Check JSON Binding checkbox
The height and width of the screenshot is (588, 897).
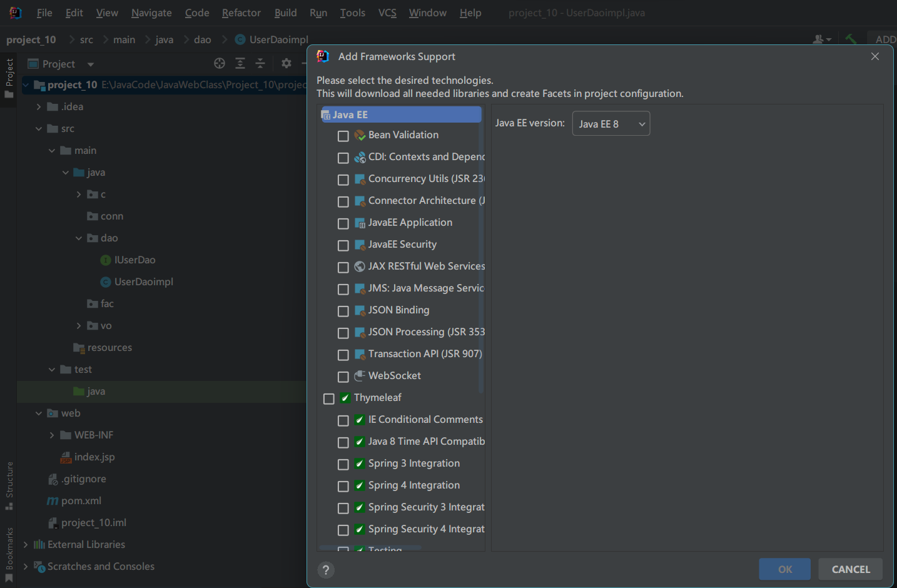[343, 311]
